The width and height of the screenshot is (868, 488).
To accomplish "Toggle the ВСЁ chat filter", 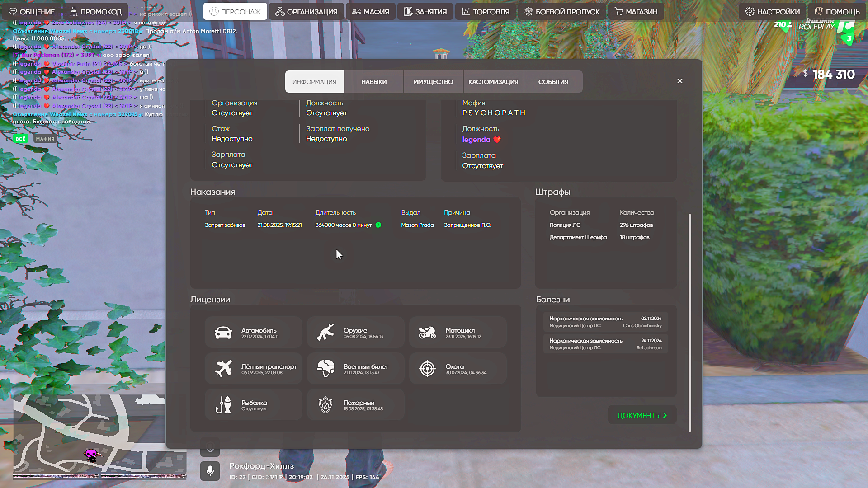I will pyautogui.click(x=20, y=139).
